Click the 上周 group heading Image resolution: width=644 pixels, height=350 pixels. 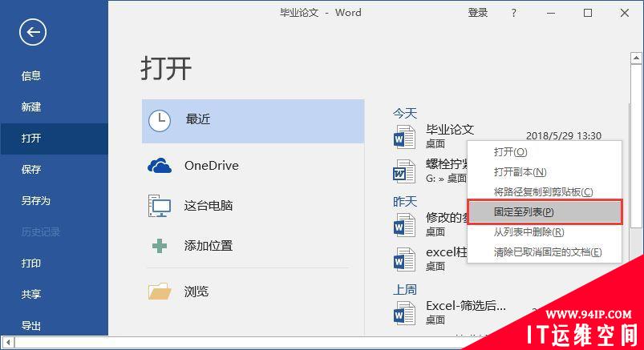(405, 290)
